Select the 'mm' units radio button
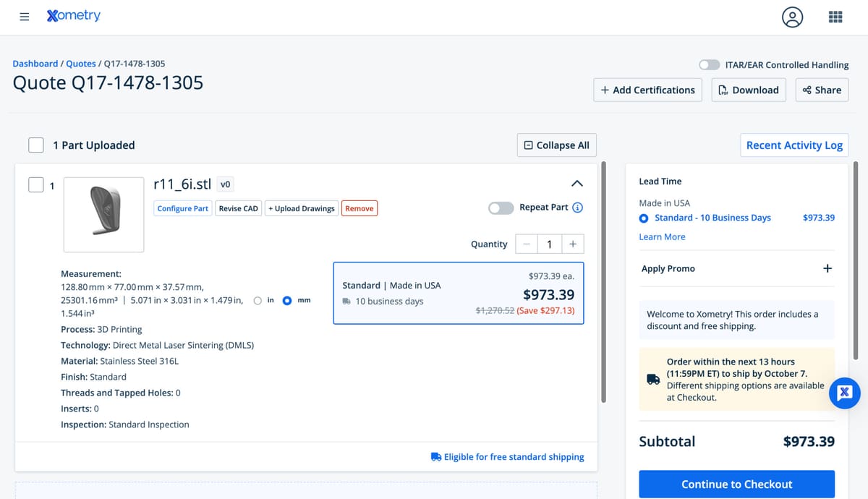This screenshot has width=868, height=499. (x=287, y=300)
